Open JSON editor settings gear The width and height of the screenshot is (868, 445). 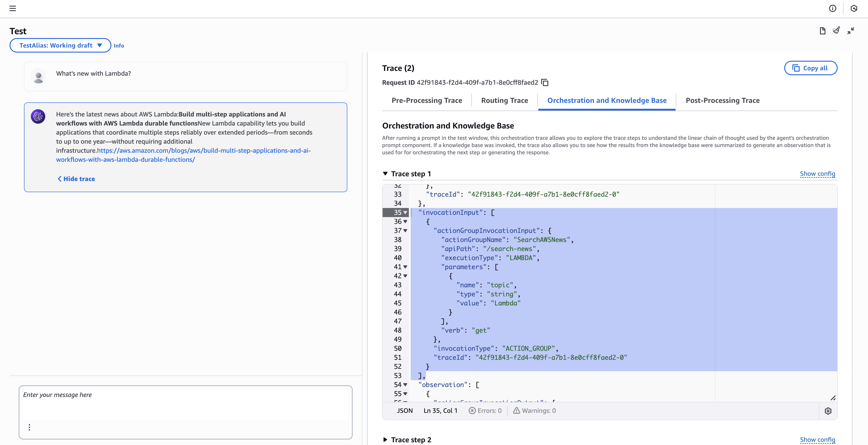click(828, 411)
